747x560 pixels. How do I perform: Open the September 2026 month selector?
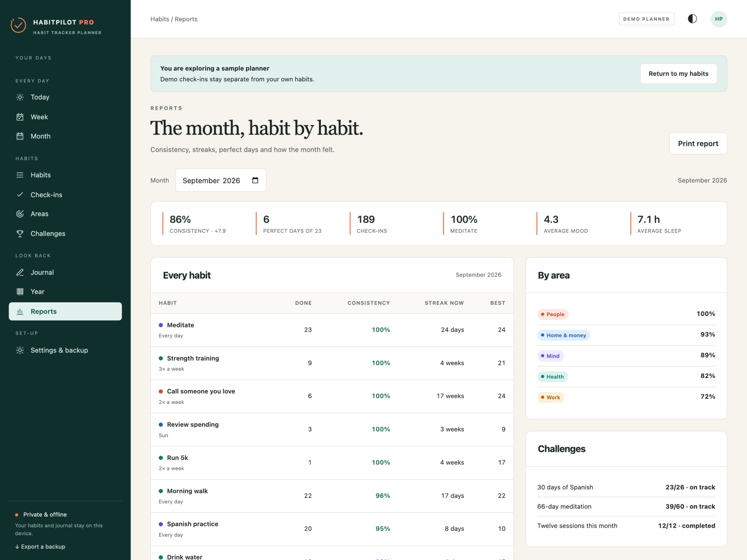pyautogui.click(x=221, y=180)
